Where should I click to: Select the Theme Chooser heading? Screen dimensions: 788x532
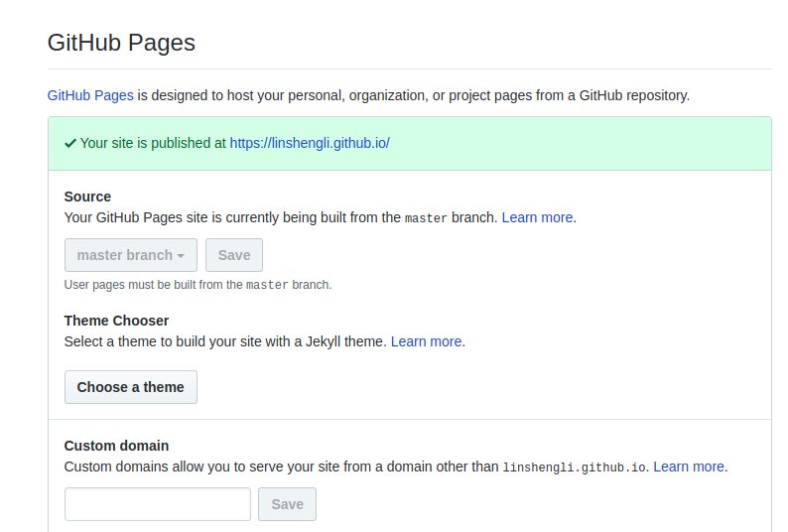click(x=116, y=321)
